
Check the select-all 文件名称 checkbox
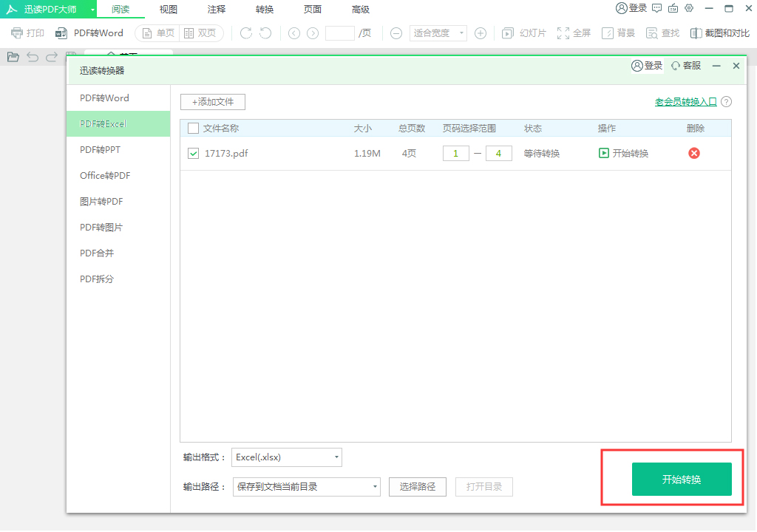193,128
